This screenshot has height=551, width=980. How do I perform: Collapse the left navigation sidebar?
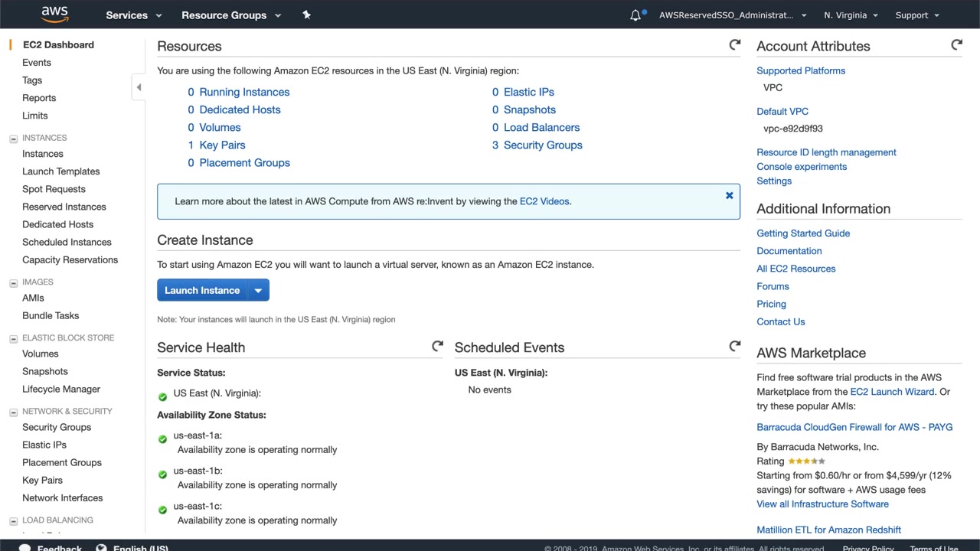click(139, 87)
